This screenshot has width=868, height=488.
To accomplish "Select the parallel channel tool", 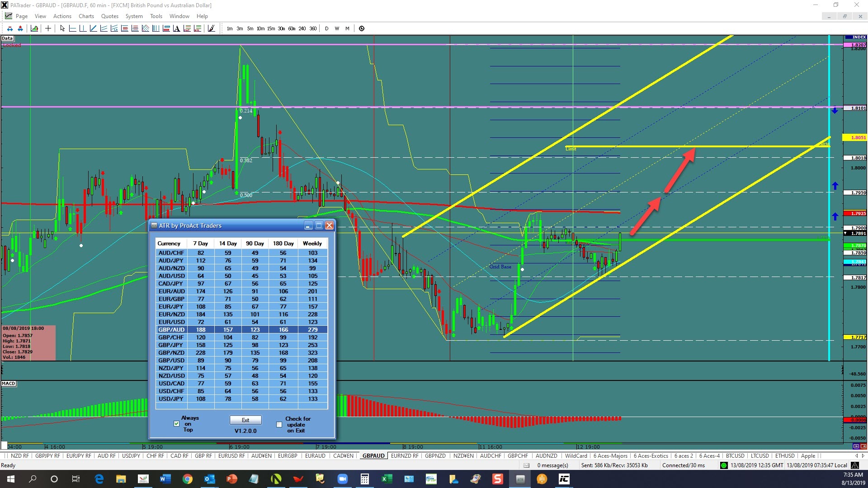I will pos(104,28).
